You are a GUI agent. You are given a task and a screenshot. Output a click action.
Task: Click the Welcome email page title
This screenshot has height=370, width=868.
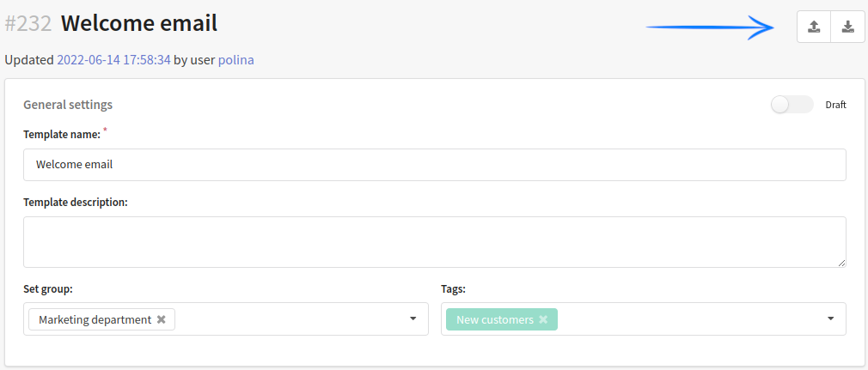pos(139,24)
